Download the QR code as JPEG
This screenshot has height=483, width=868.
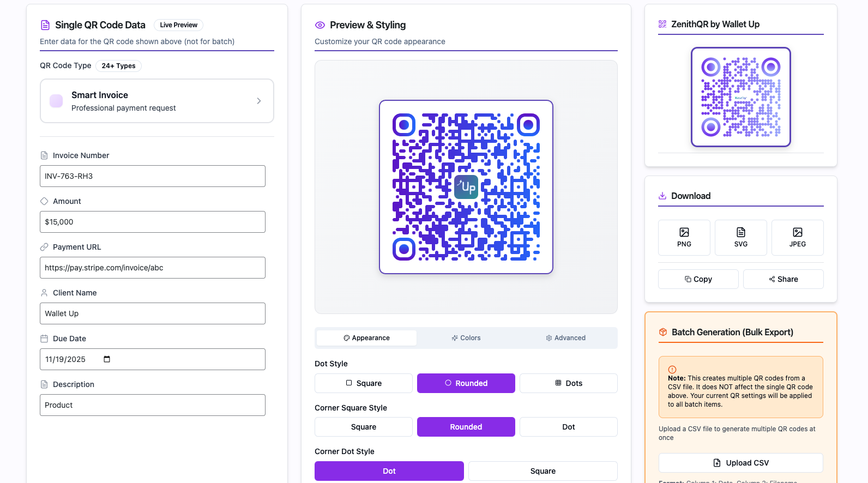[x=798, y=238]
